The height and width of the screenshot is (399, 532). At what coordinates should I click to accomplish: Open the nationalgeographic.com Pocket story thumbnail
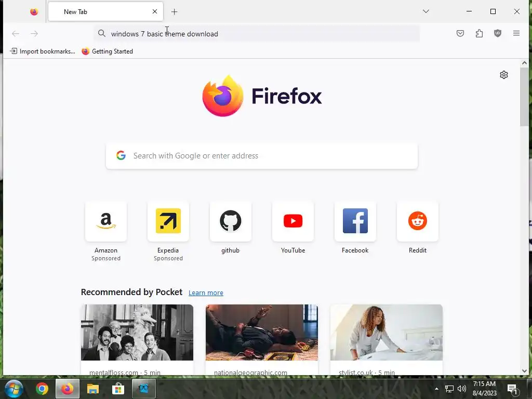tap(262, 332)
